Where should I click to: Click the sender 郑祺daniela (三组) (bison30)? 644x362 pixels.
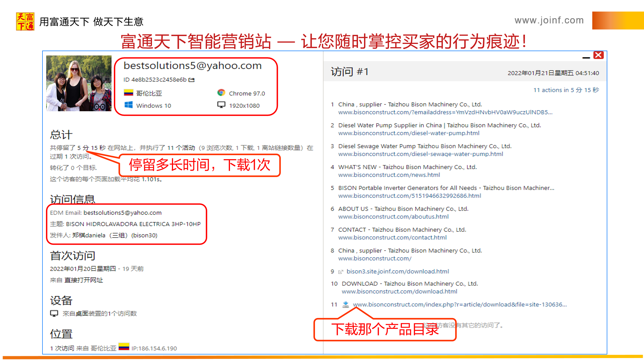coord(115,235)
